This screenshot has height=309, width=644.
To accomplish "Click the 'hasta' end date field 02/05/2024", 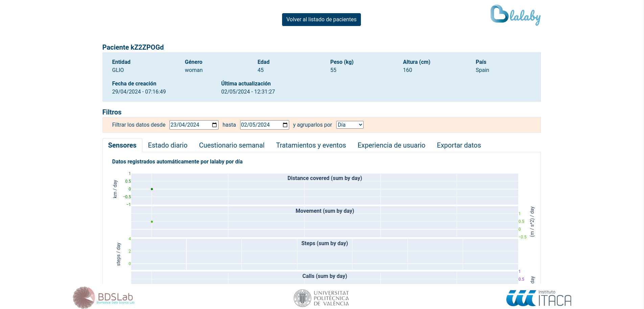I will (x=260, y=125).
